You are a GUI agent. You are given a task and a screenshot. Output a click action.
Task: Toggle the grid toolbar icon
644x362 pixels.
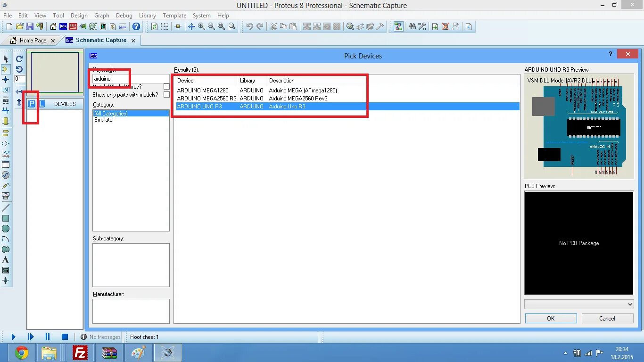coord(164,26)
